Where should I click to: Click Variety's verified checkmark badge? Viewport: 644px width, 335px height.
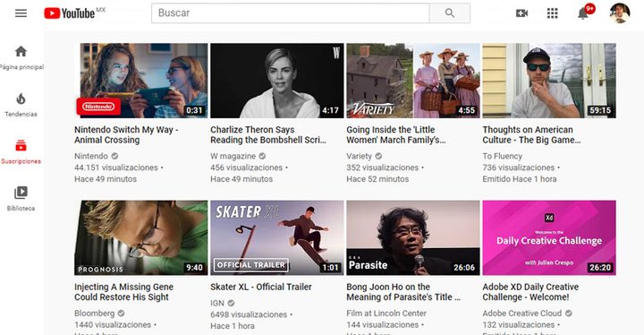click(x=378, y=156)
